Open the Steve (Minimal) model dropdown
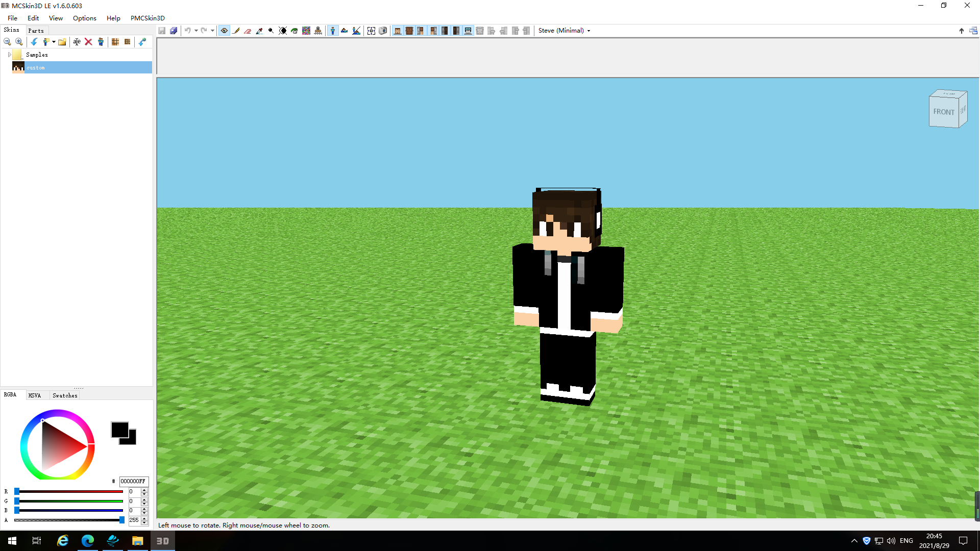Viewport: 980px width, 551px height. click(x=564, y=31)
